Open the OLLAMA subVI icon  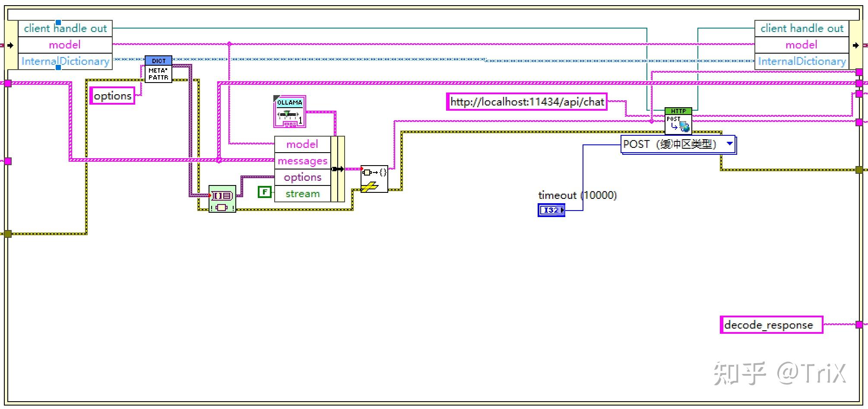[288, 112]
